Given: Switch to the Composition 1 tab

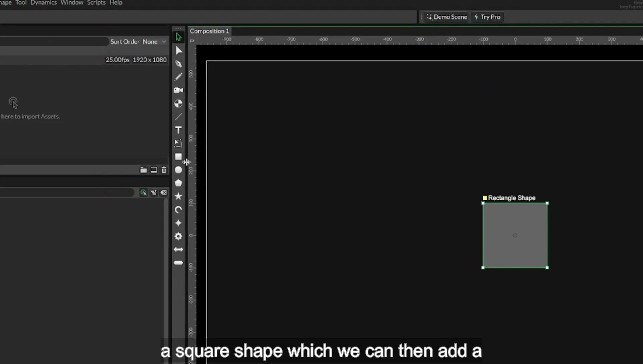Looking at the screenshot, I should pos(210,31).
